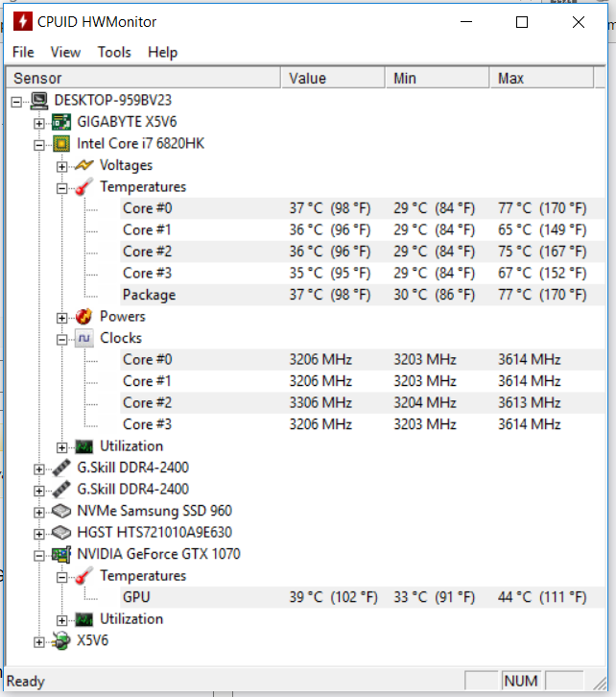
Task: Open the Tools menu
Action: (x=114, y=52)
